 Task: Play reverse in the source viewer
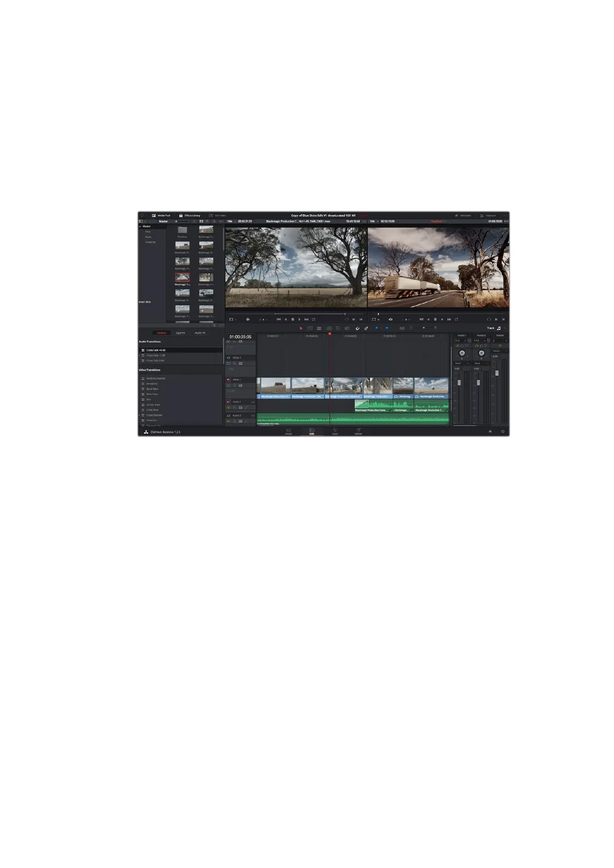pos(286,319)
